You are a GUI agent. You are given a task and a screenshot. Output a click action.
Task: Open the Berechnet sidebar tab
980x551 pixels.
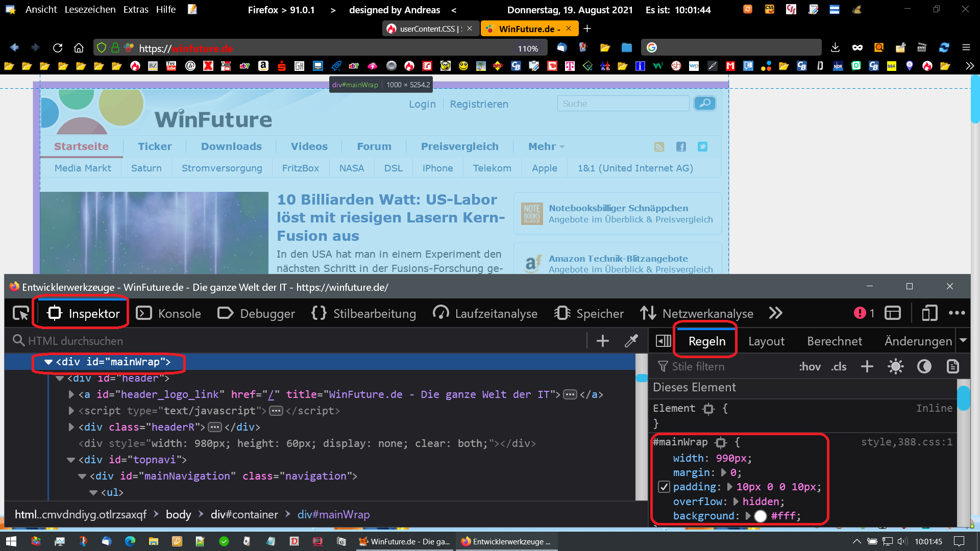pyautogui.click(x=834, y=341)
